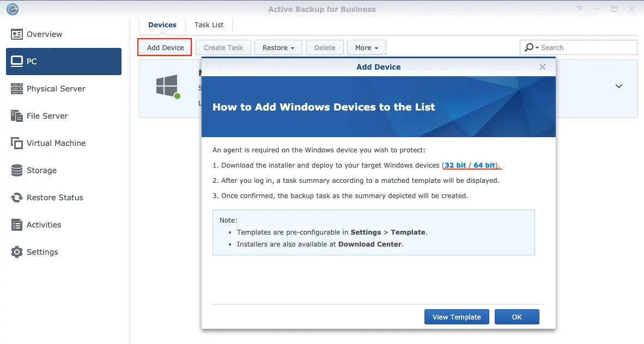Switch to the Task List tab

tap(209, 25)
